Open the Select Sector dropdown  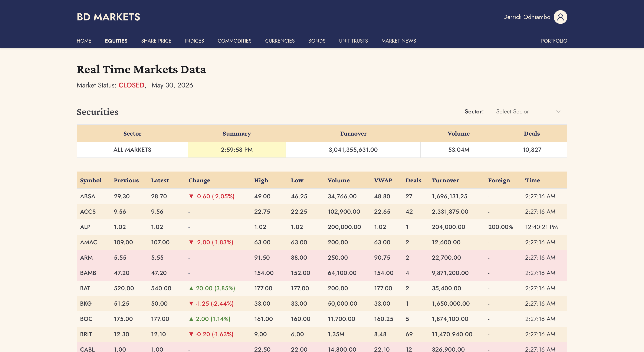point(529,112)
